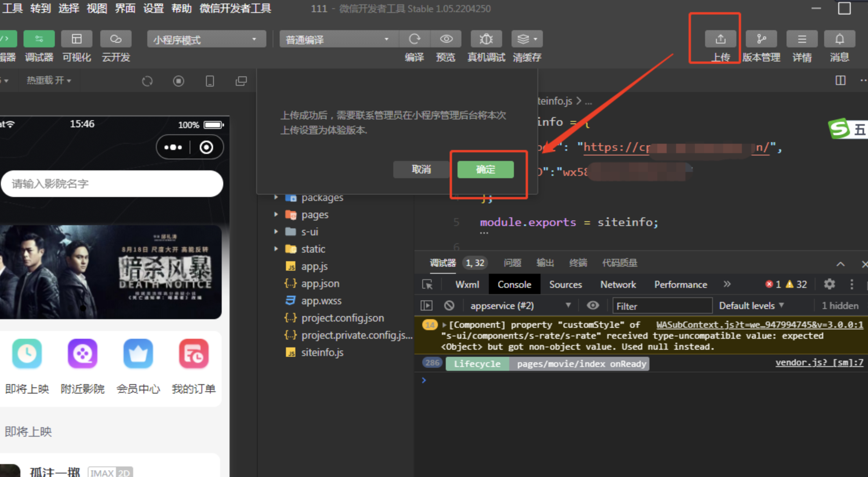Open console settings with the gear icon

click(830, 284)
